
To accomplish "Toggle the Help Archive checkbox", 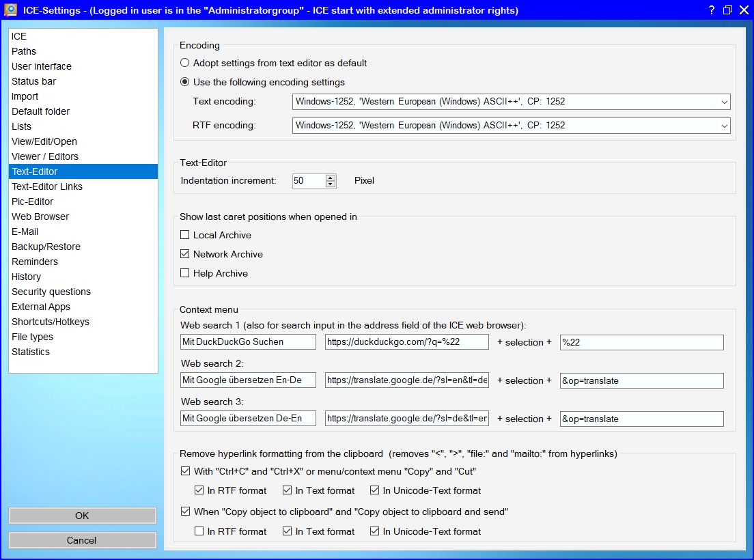I will click(x=185, y=273).
